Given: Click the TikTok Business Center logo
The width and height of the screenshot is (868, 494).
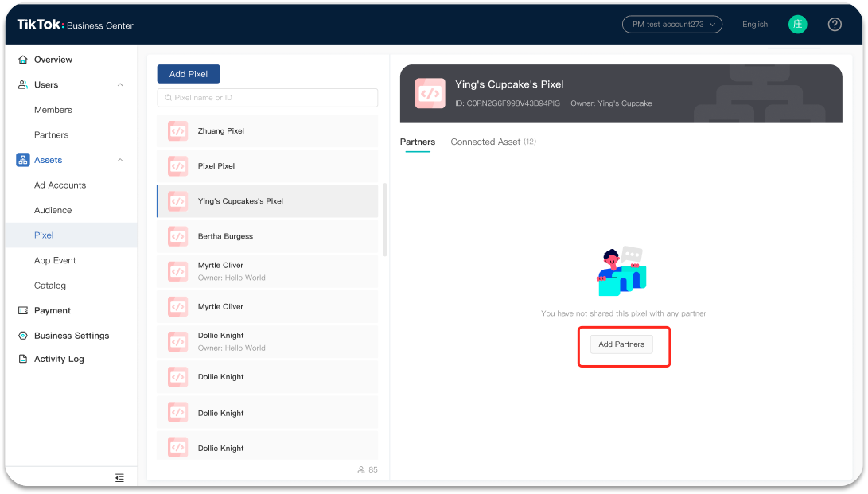Looking at the screenshot, I should (x=76, y=25).
